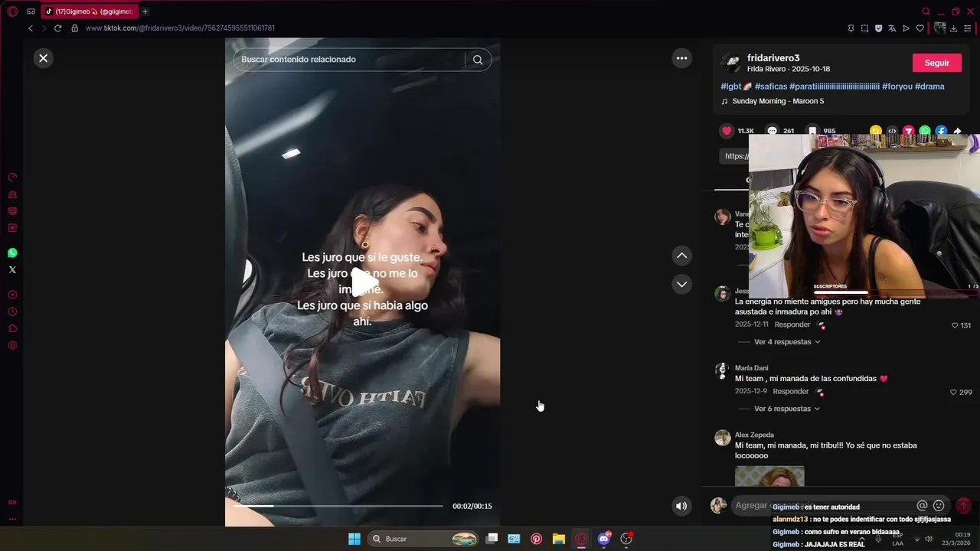Go to next video with down chevron

pos(681,284)
